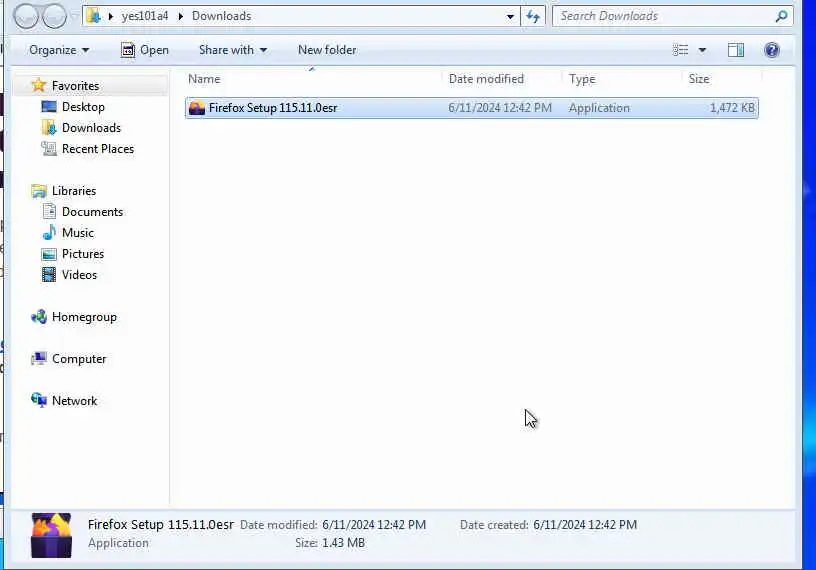Click the Network icon in sidebar
Image resolution: width=816 pixels, height=570 pixels.
[39, 400]
